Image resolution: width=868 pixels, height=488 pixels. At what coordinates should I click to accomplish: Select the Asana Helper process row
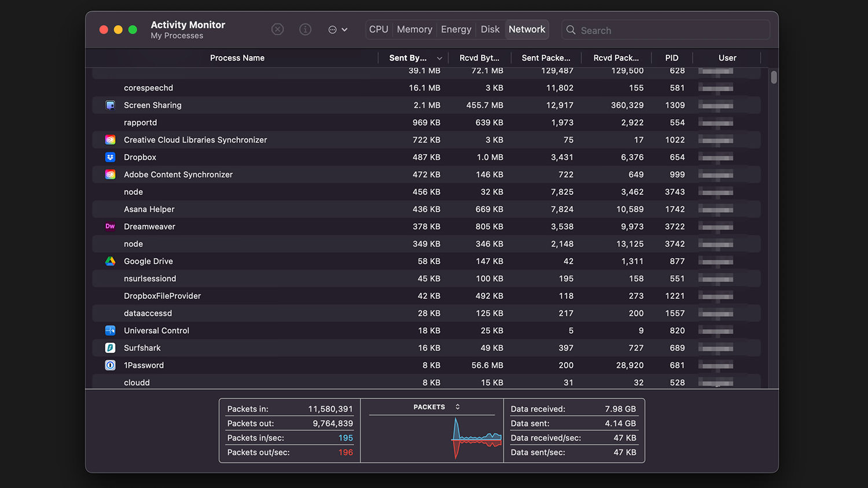point(426,209)
